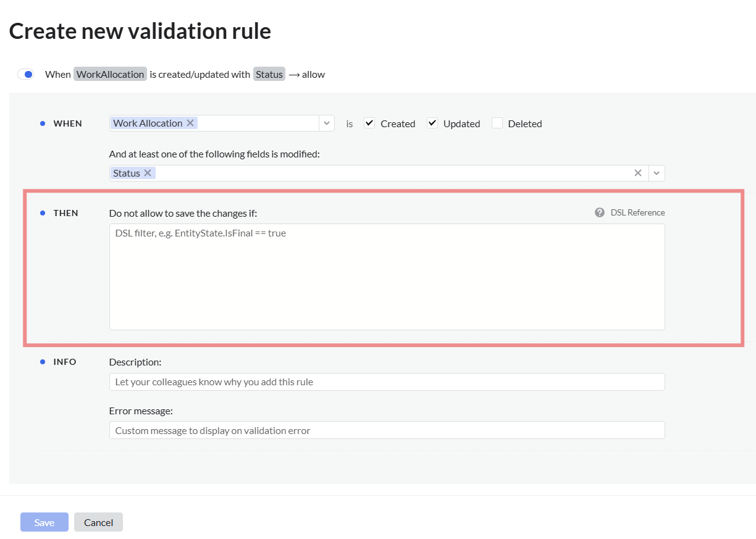Click empty area of modified fields box

click(389, 173)
